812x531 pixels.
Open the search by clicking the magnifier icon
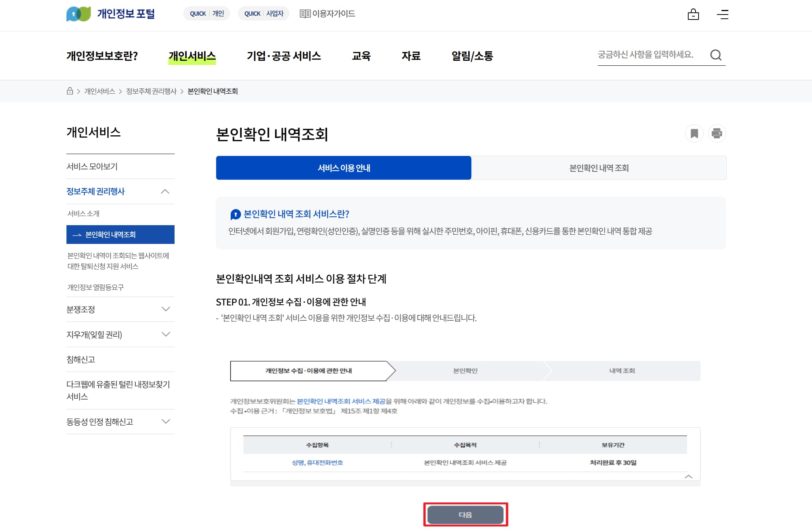tap(717, 55)
